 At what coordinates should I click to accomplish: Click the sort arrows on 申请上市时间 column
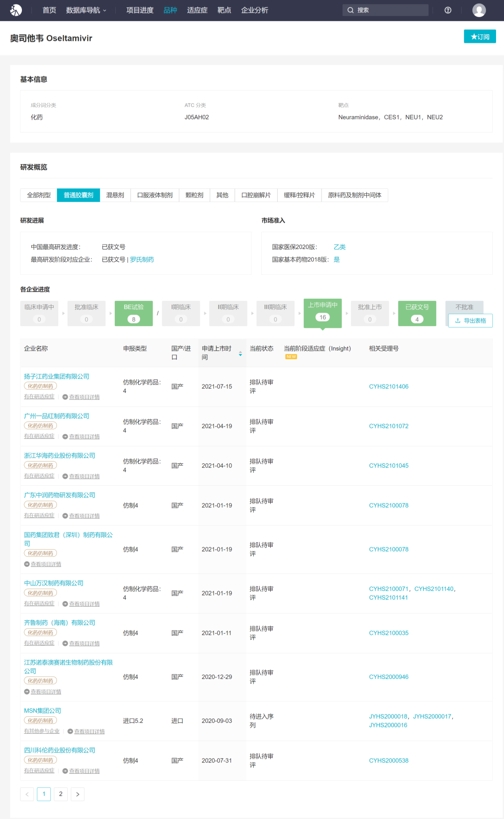point(240,354)
